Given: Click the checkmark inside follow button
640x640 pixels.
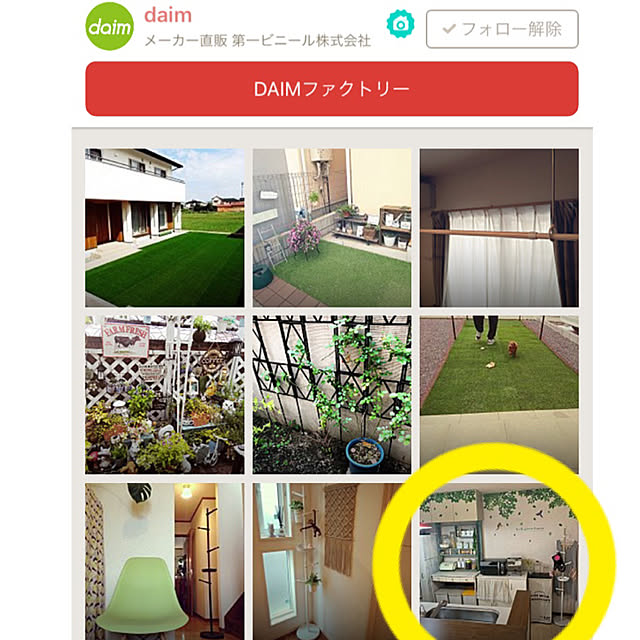Looking at the screenshot, I should pos(449,29).
